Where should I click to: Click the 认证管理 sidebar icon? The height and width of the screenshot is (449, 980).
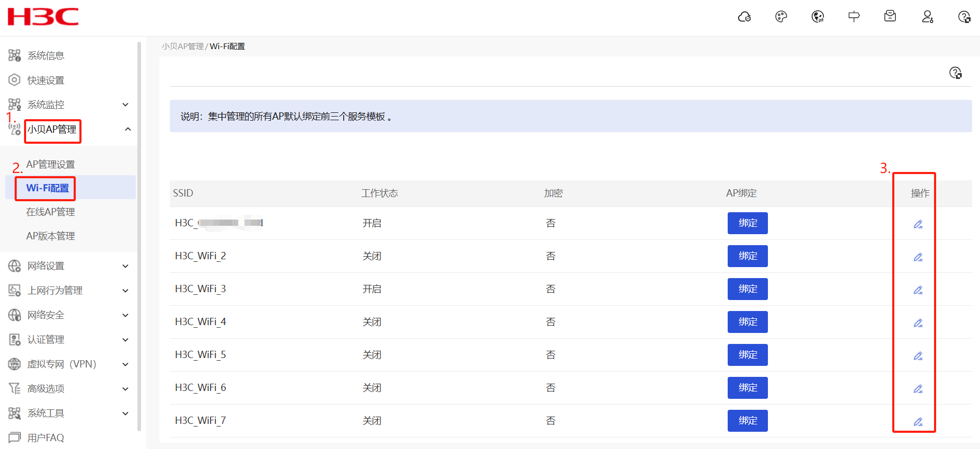click(x=15, y=340)
